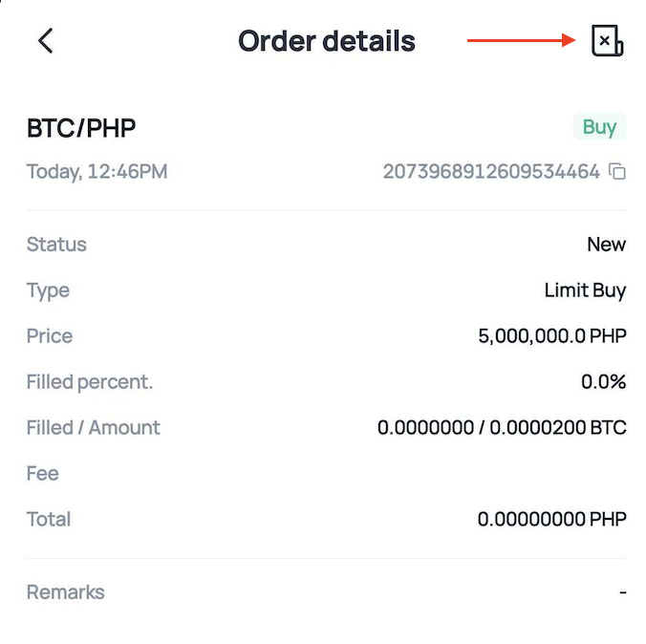Click the Price row label
Screen dimensions: 646x644
50,336
